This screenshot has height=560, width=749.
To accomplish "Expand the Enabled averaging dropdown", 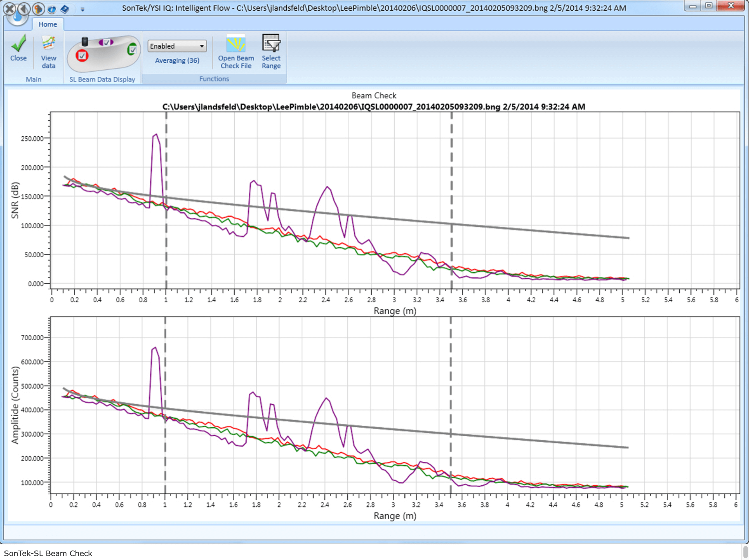I will [x=177, y=46].
